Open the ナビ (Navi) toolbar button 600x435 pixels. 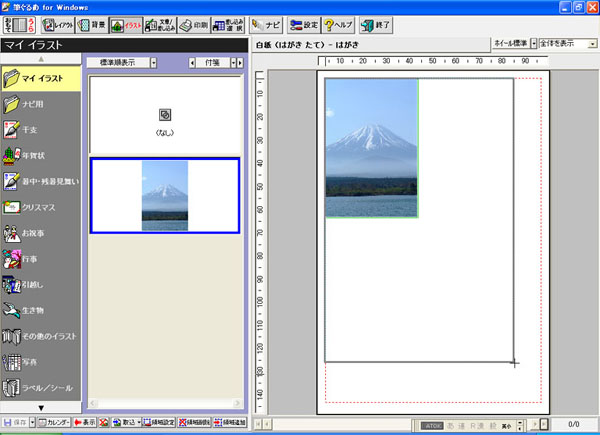point(266,23)
